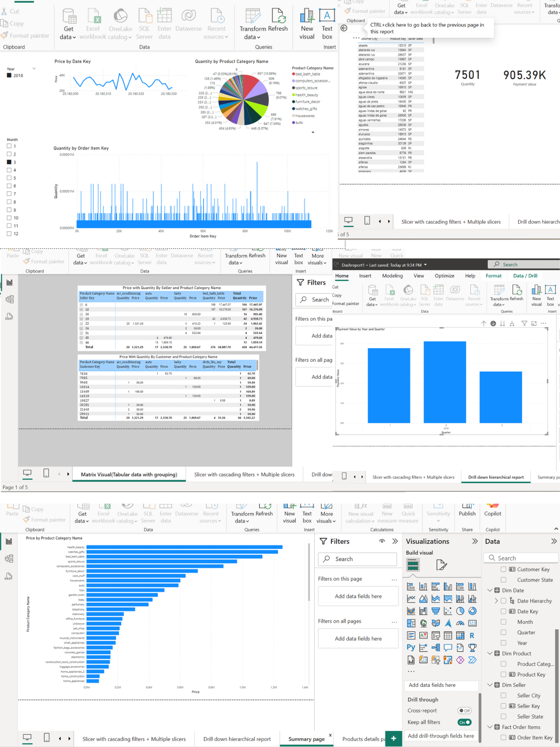Expand the Date Hierarchy field

(x=496, y=601)
